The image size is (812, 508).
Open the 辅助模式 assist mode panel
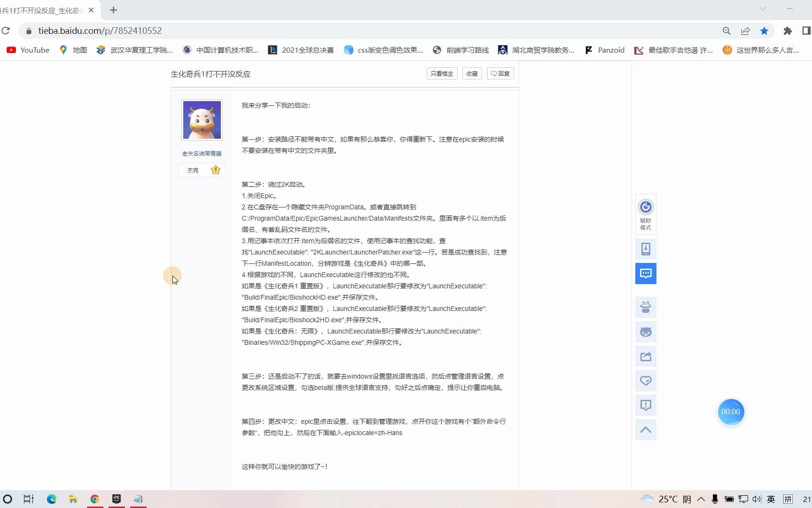[646, 215]
